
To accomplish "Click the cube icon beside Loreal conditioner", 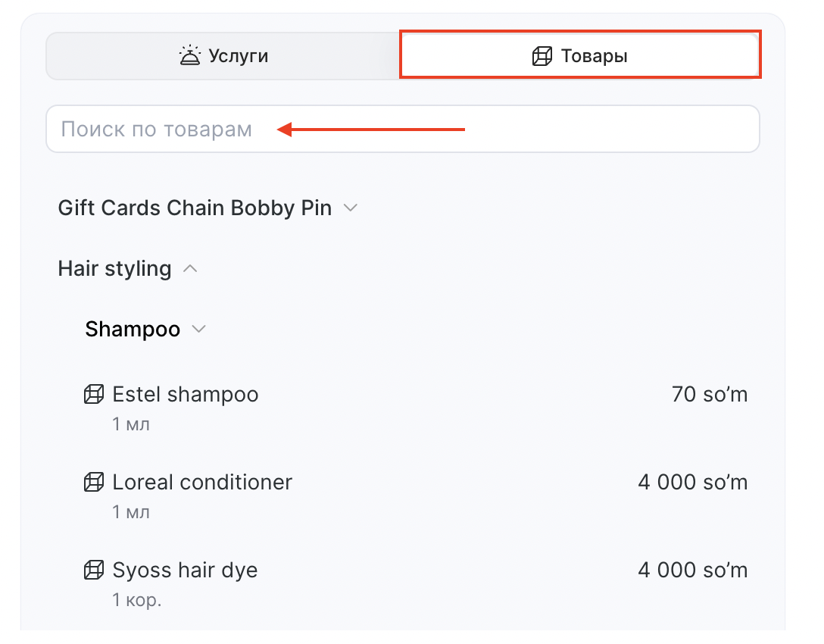I will point(92,483).
